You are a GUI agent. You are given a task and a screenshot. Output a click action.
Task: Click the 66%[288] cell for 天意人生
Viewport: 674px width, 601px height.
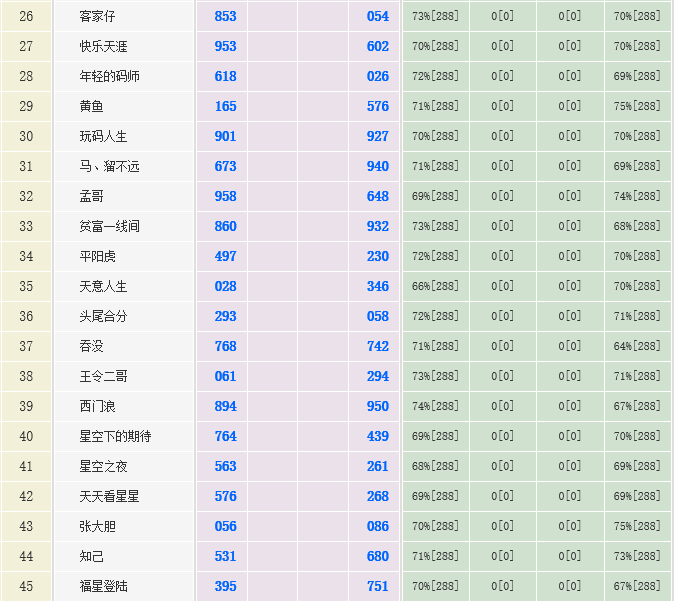pyautogui.click(x=435, y=286)
